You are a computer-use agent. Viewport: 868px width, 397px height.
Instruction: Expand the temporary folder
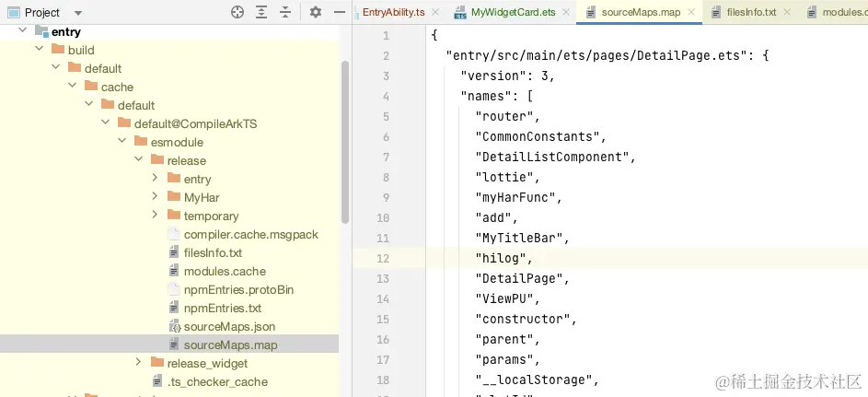(155, 215)
